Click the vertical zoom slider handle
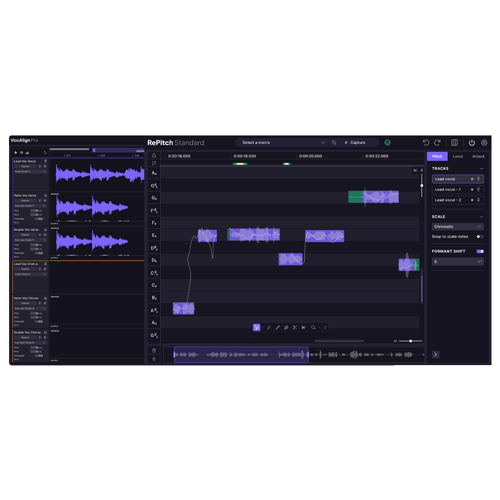This screenshot has height=500, width=500. click(x=422, y=186)
